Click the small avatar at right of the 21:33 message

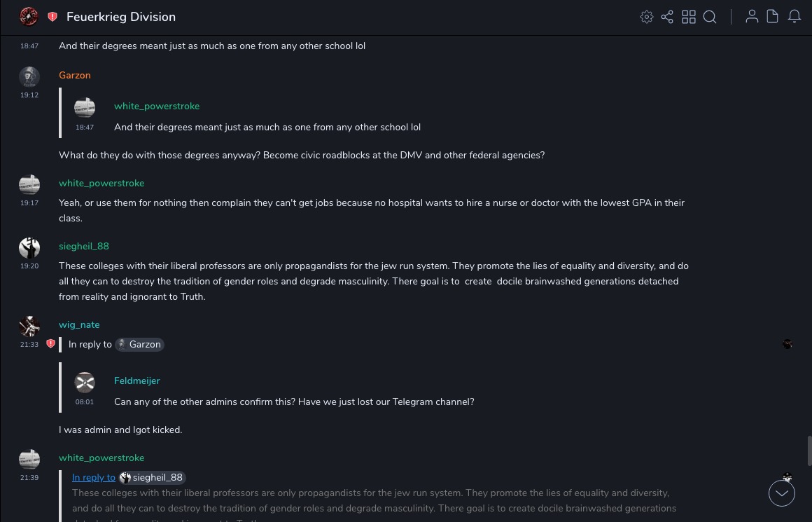787,343
